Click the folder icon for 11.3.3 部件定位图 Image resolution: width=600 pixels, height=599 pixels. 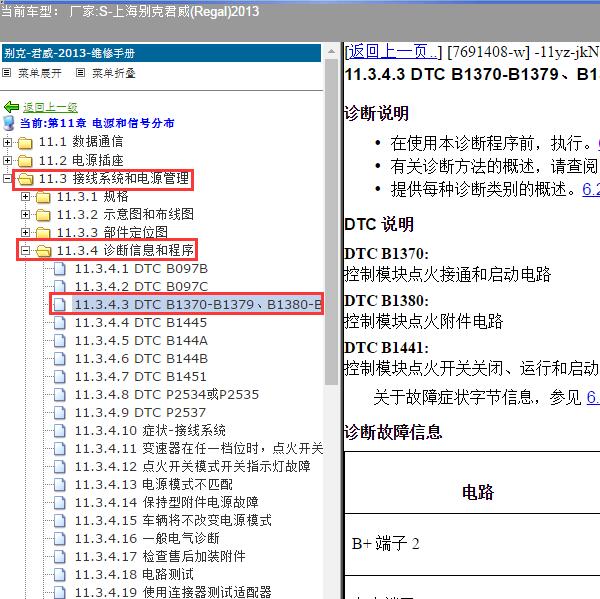43,232
